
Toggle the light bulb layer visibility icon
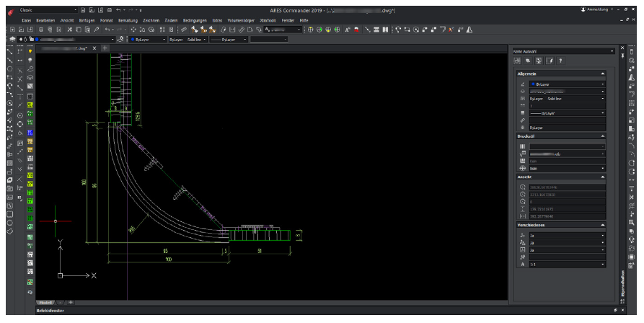30,52
